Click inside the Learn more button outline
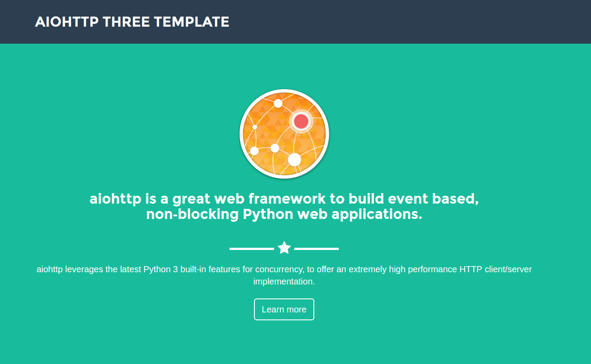The height and width of the screenshot is (364, 591). point(284,309)
